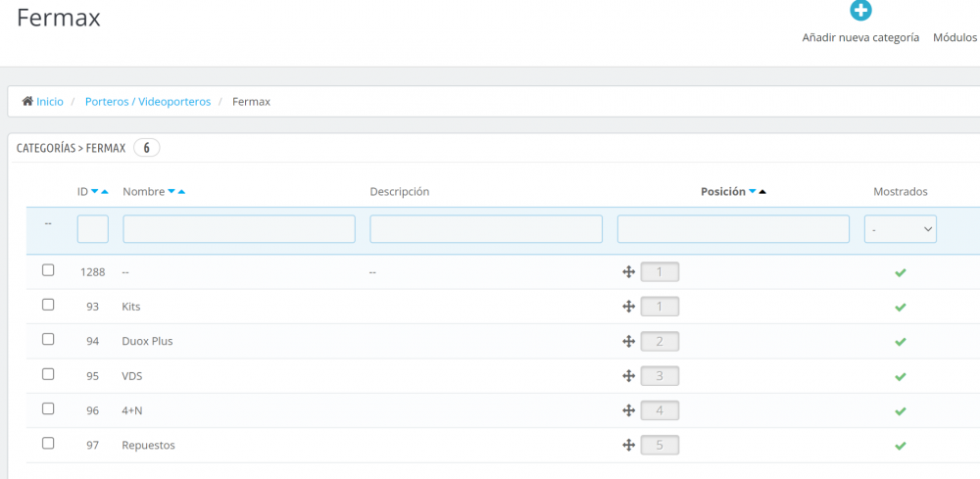Click the category count badge 6
The image size is (980, 479).
coord(147,148)
